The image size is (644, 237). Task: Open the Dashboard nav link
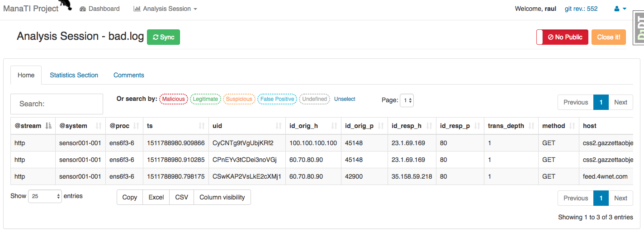(x=99, y=9)
